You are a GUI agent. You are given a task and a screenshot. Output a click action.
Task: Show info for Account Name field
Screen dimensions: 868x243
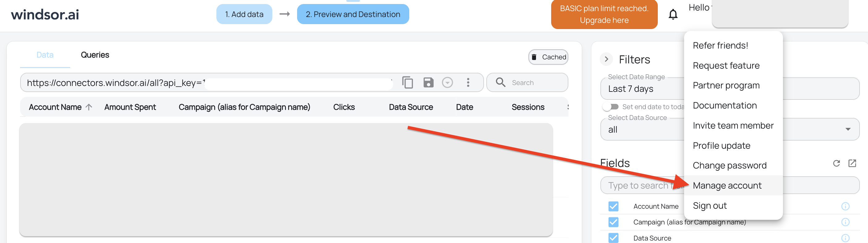pyautogui.click(x=845, y=206)
